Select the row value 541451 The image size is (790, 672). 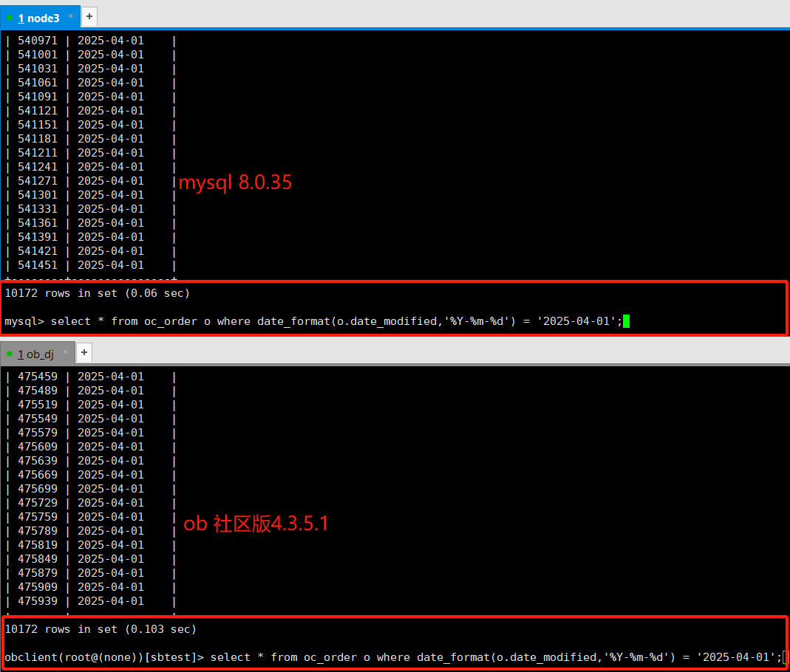point(38,265)
